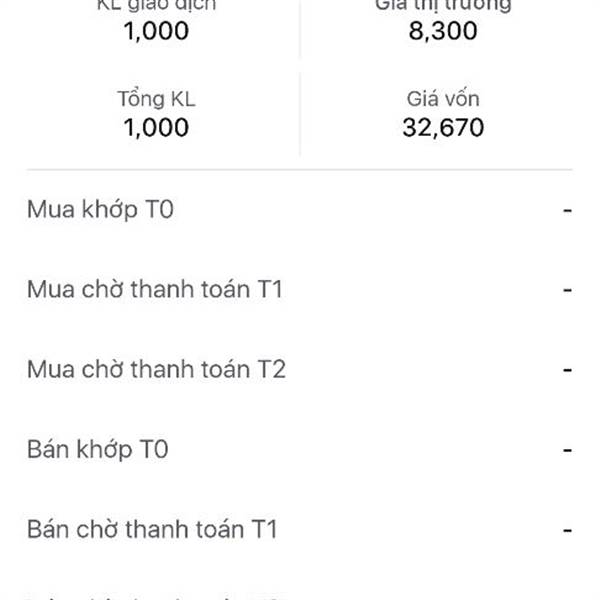This screenshot has width=600, height=600.
Task: Click dash value of Mua chờ thanh toán T1
Action: (x=567, y=290)
